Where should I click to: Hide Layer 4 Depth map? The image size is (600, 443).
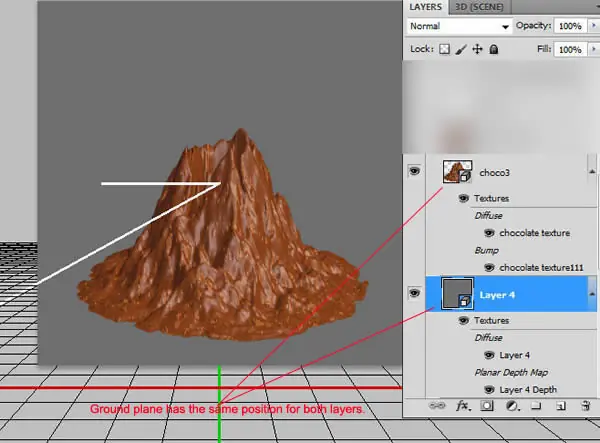489,389
